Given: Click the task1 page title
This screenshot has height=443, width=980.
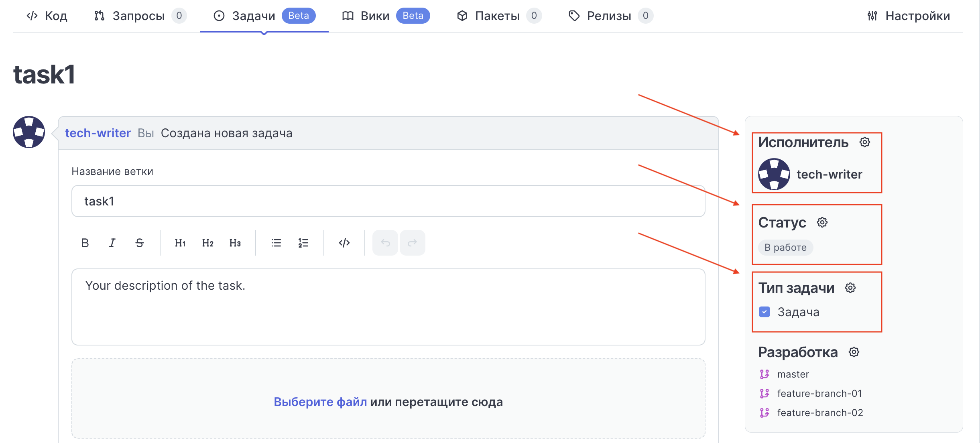Looking at the screenshot, I should pos(44,75).
